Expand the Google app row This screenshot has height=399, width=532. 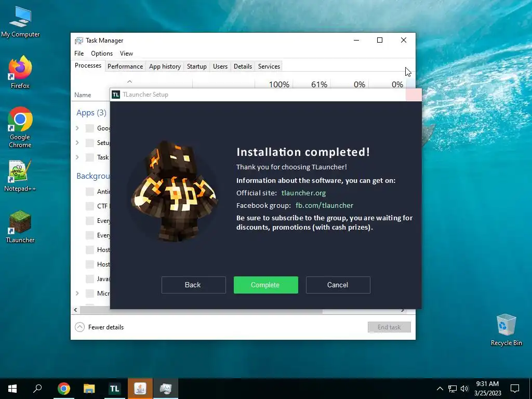pos(77,128)
